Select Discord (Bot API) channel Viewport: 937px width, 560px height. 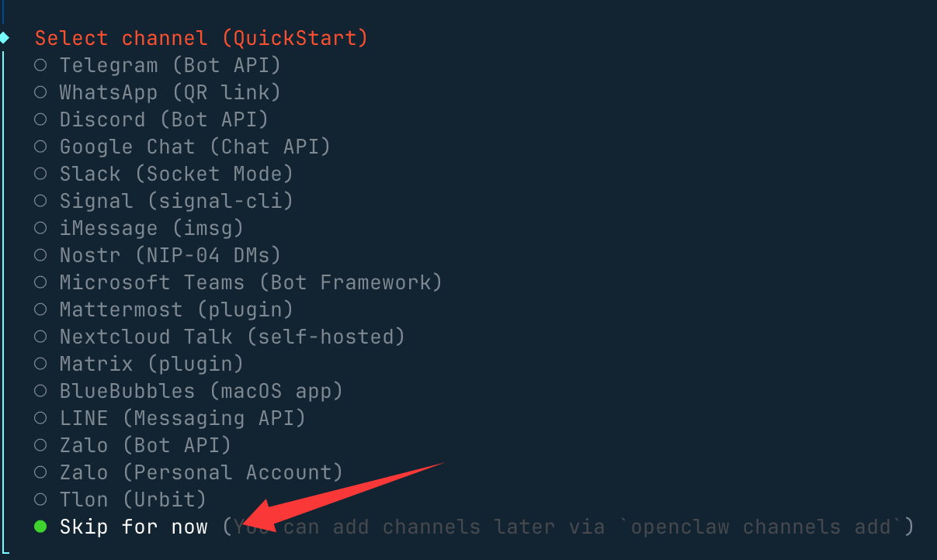pyautogui.click(x=40, y=120)
